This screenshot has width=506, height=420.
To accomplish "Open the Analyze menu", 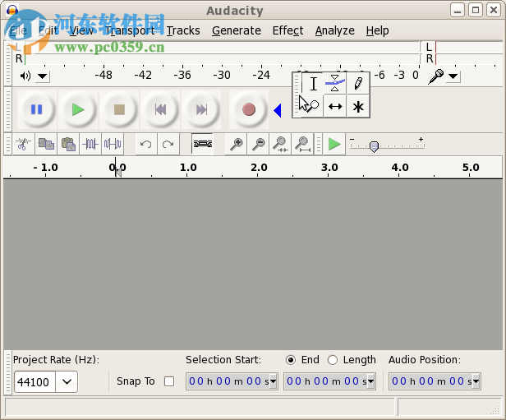I will (x=335, y=30).
